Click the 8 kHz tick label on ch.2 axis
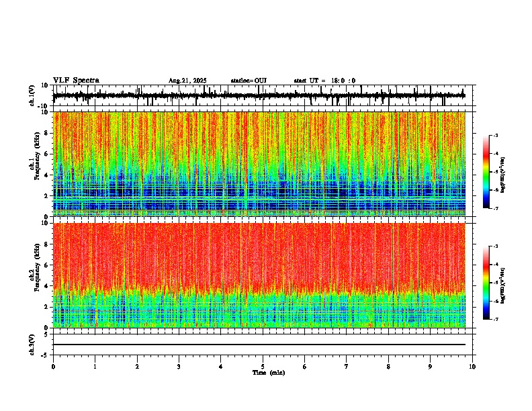This screenshot has height=411, width=532. (x=47, y=244)
